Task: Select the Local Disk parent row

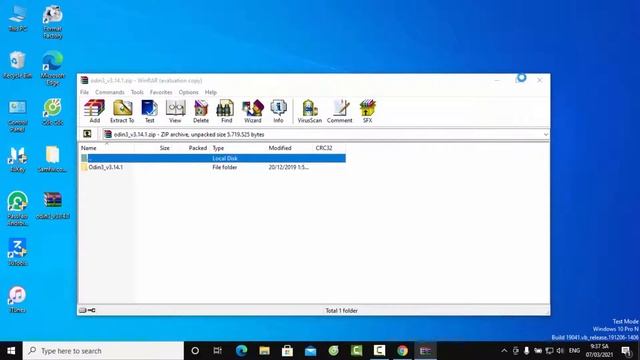Action: (213, 158)
